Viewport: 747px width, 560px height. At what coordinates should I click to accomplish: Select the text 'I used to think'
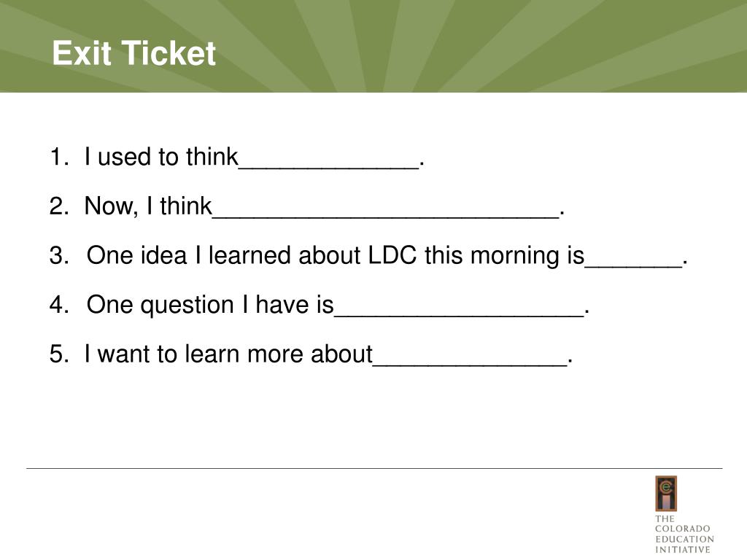point(161,157)
